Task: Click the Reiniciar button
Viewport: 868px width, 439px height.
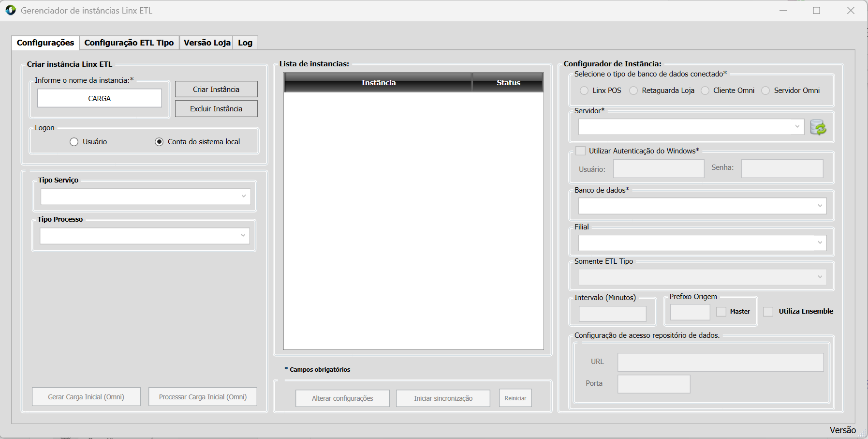Action: point(515,398)
